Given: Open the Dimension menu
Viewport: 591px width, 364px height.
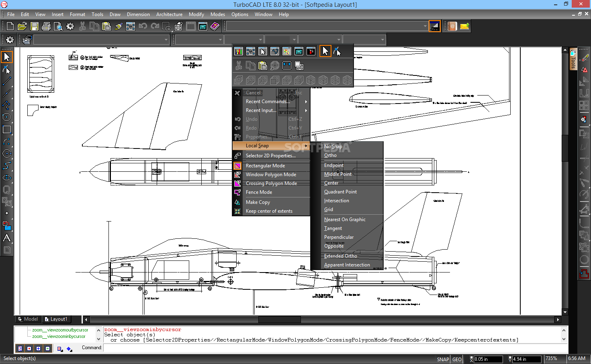Looking at the screenshot, I should 138,14.
